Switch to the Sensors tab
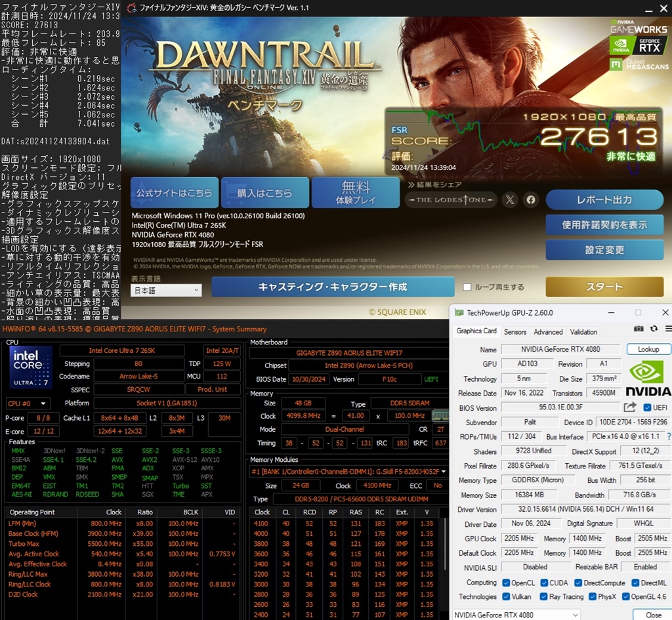This screenshot has height=620, width=672. click(514, 331)
